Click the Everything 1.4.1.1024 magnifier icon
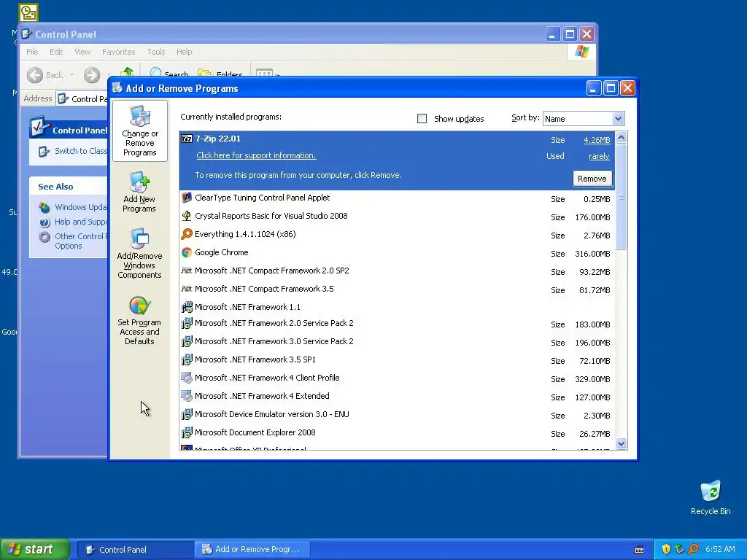This screenshot has width=747, height=560. (x=187, y=234)
